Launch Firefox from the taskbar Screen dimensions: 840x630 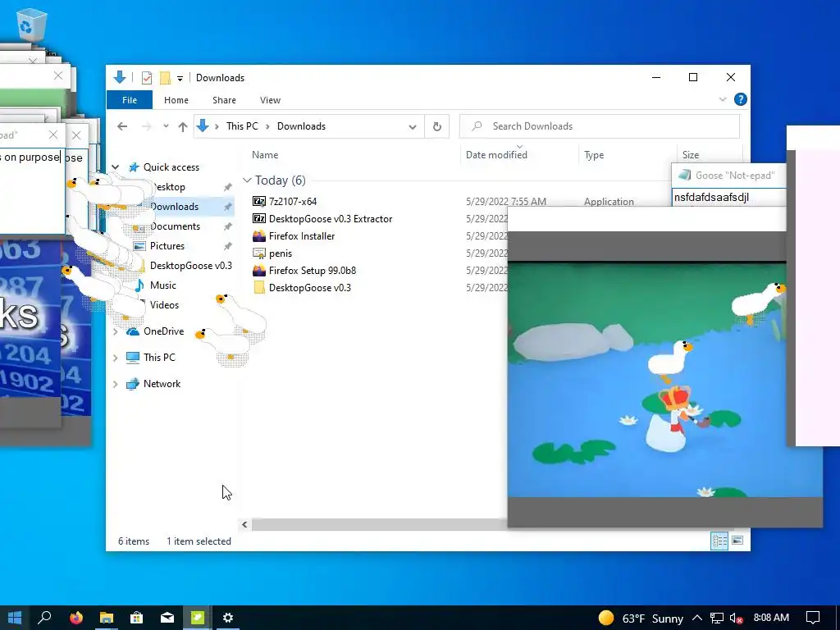[x=76, y=618]
